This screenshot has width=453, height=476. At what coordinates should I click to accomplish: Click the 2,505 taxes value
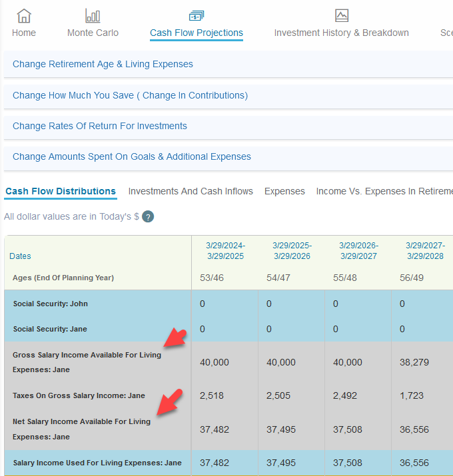(278, 395)
